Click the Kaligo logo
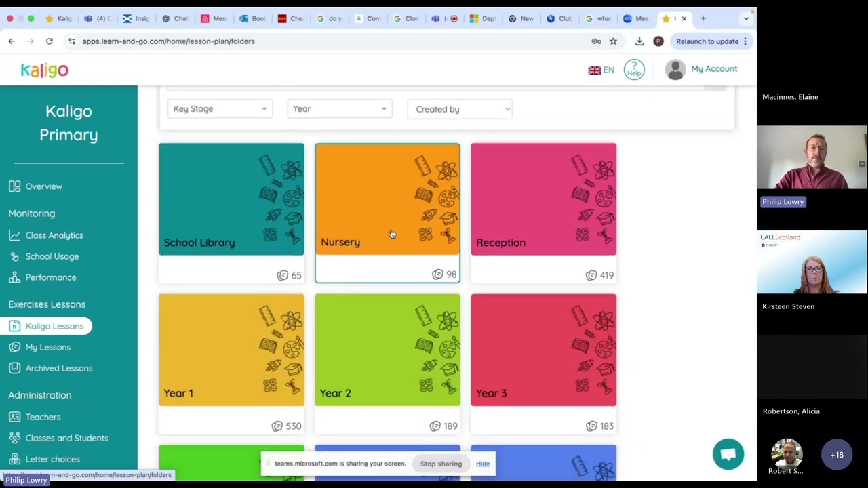The height and width of the screenshot is (488, 868). 44,70
